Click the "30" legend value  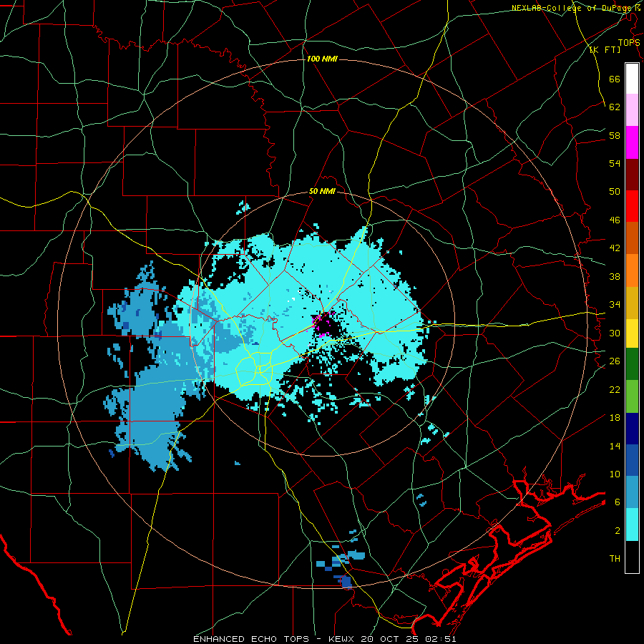tap(615, 333)
